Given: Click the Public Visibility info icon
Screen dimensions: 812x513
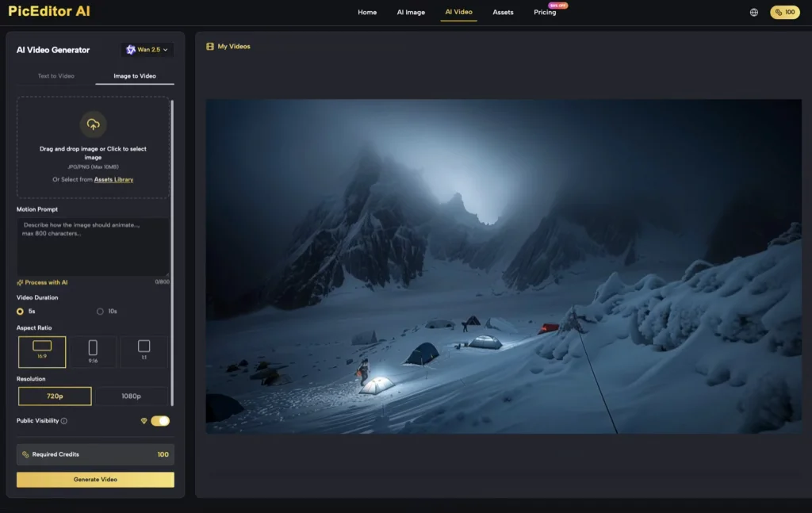Looking at the screenshot, I should point(64,421).
